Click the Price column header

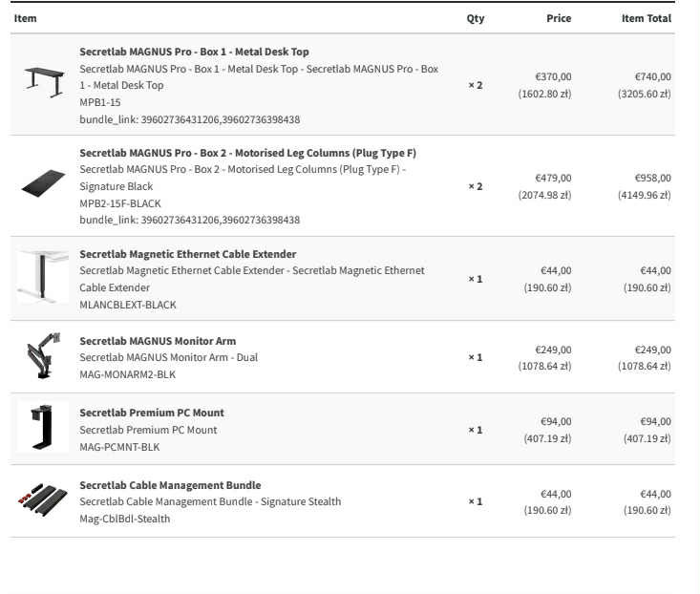tap(559, 18)
